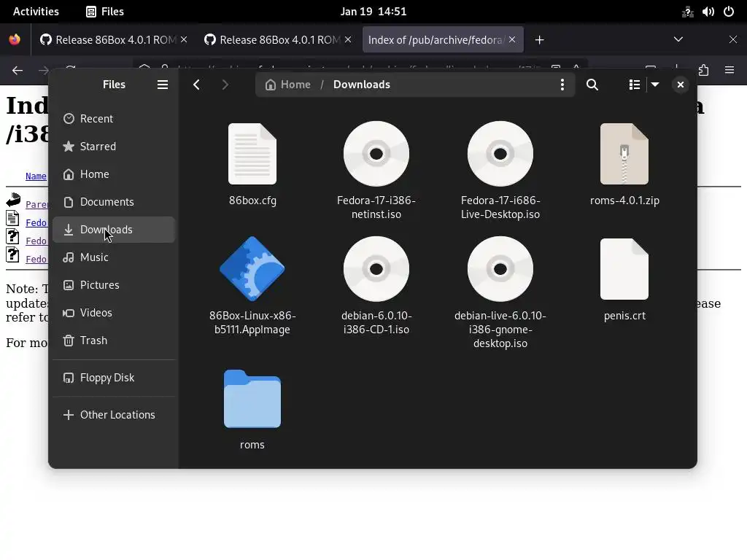Open the browser extensions icon
This screenshot has width=747, height=560.
pyautogui.click(x=704, y=71)
